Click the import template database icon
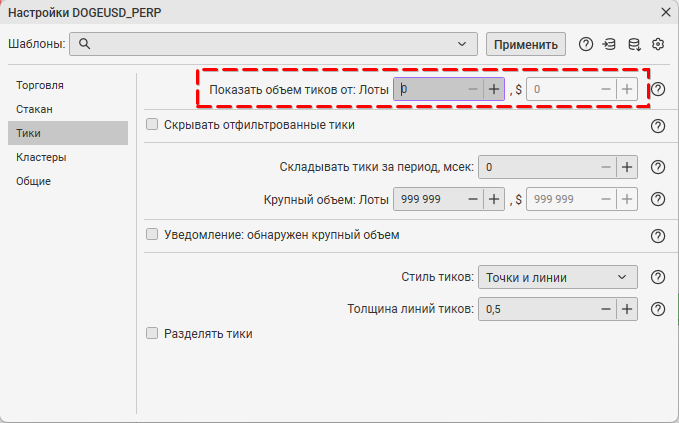The width and height of the screenshot is (679, 423). [610, 44]
